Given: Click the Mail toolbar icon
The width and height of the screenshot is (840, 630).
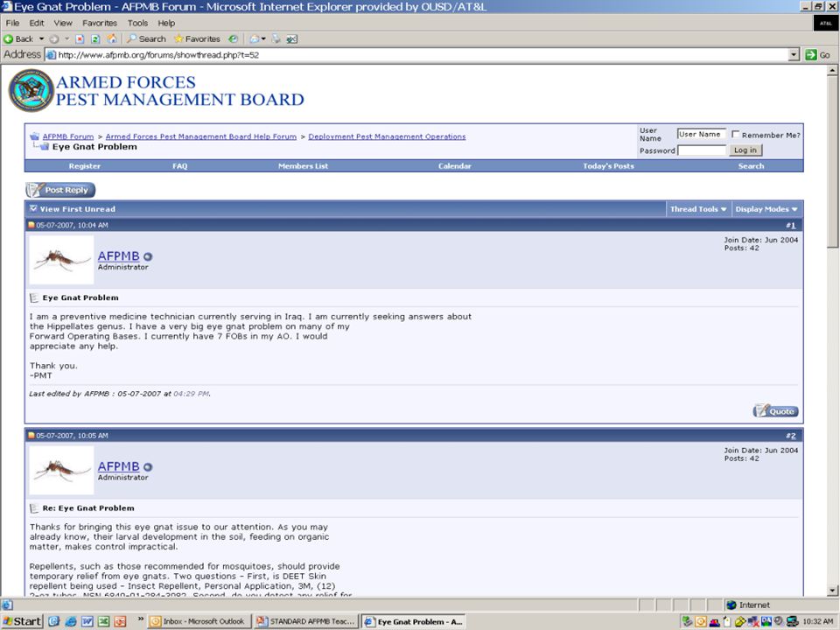Looking at the screenshot, I should (255, 39).
